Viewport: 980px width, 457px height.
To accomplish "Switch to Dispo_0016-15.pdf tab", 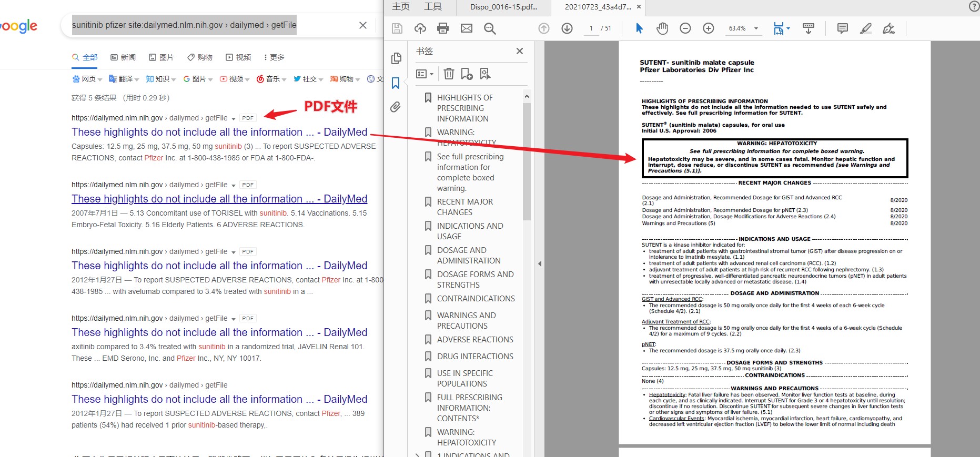I will tap(503, 7).
